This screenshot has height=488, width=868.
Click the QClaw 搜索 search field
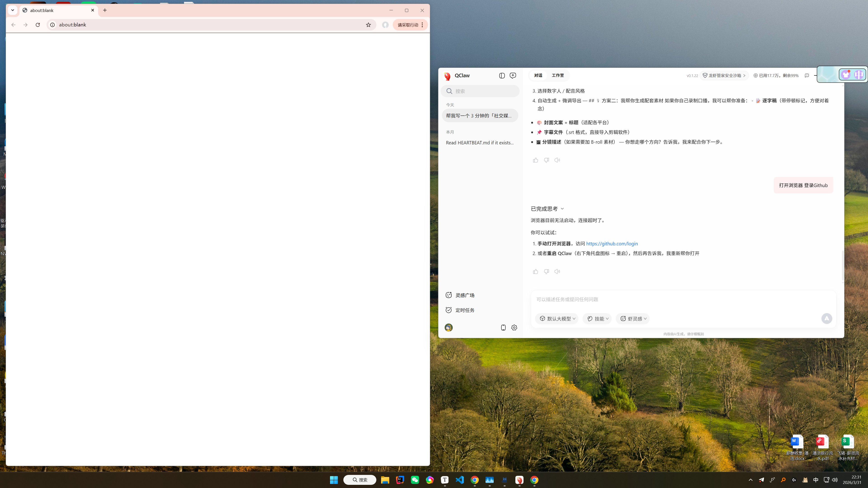pos(480,91)
